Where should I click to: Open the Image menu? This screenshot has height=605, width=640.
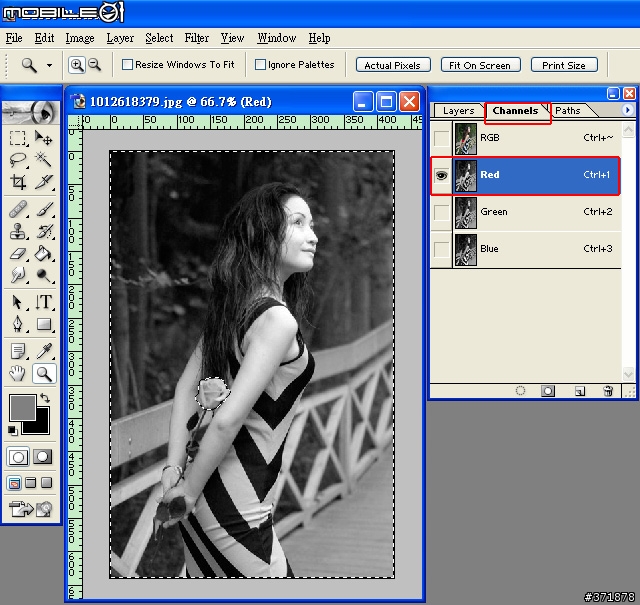point(80,38)
